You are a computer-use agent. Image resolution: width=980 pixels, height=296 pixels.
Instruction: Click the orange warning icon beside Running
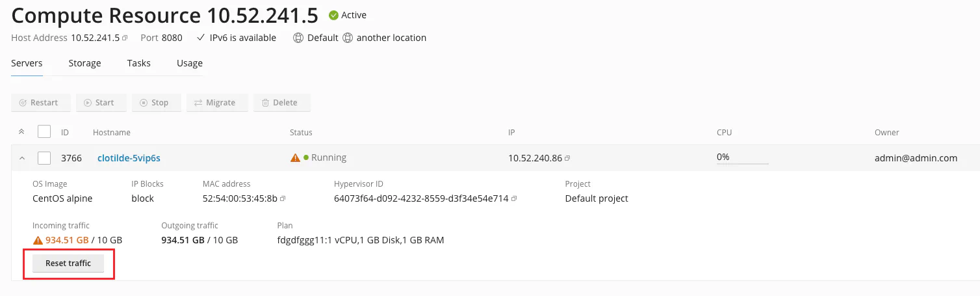tap(295, 157)
